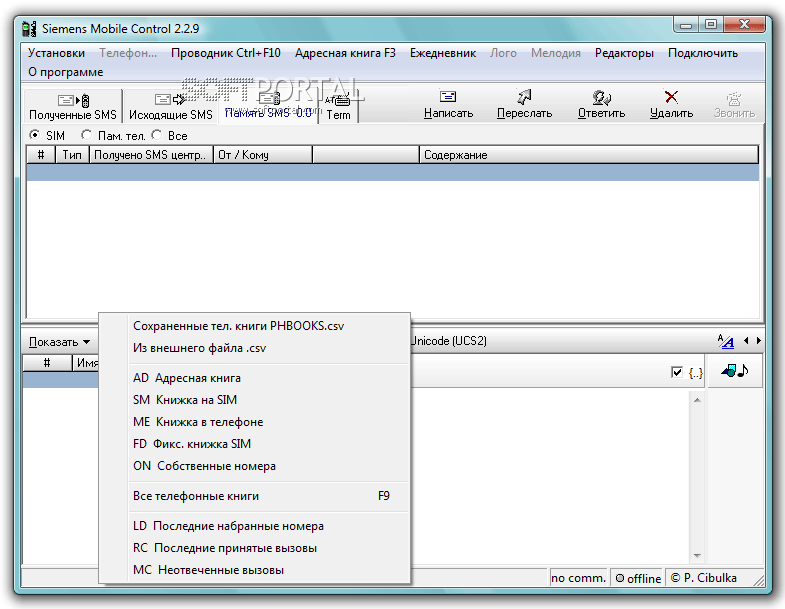The width and height of the screenshot is (785, 609).
Task: Click the От / Кому column header
Action: tap(263, 155)
